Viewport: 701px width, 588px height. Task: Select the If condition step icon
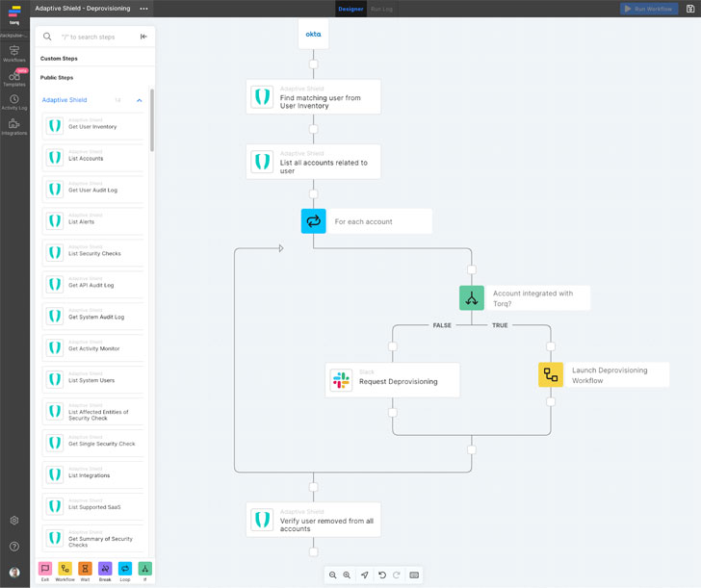click(x=145, y=569)
